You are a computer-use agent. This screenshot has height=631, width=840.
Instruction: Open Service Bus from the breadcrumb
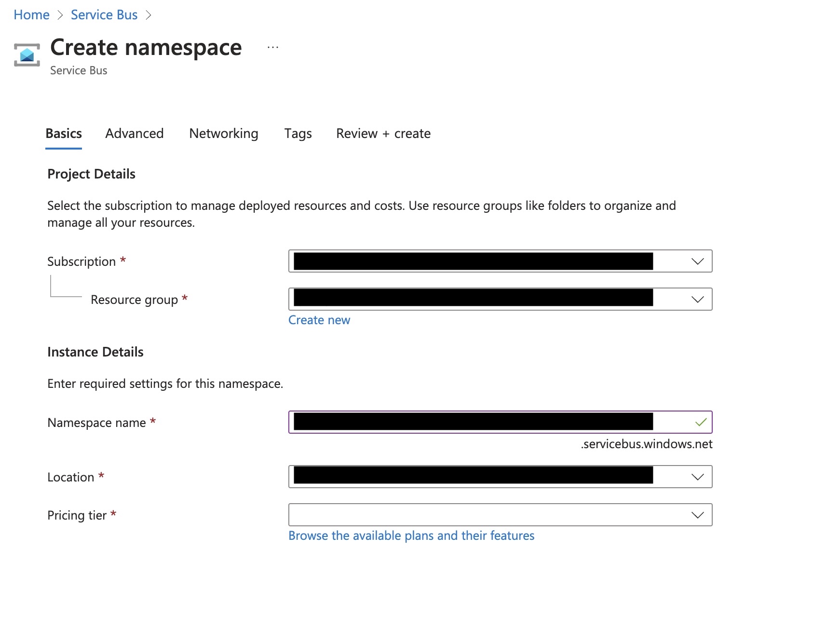[104, 14]
